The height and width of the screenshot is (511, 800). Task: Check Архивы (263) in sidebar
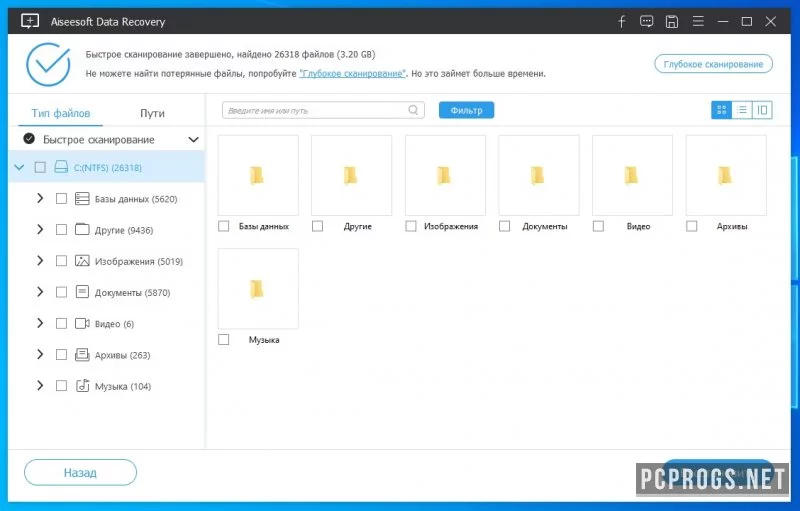pyautogui.click(x=61, y=354)
